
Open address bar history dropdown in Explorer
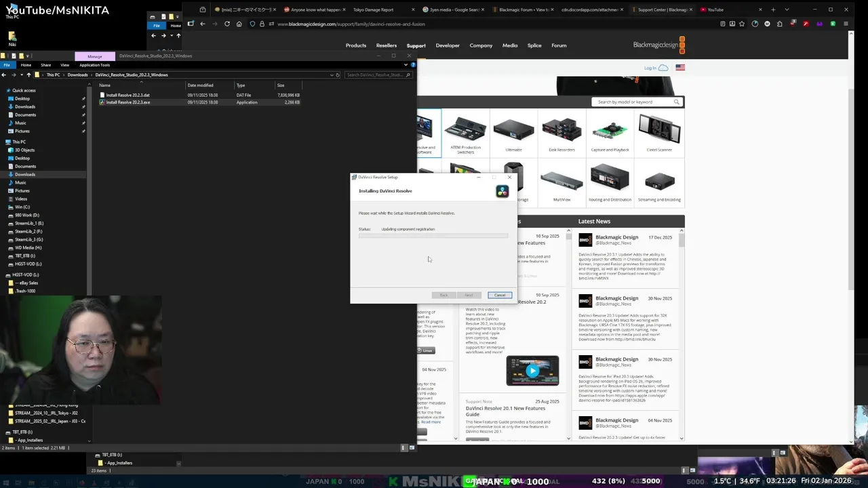[332, 75]
